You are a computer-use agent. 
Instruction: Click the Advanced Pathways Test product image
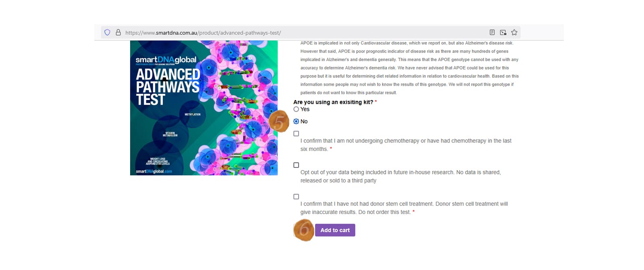204,108
